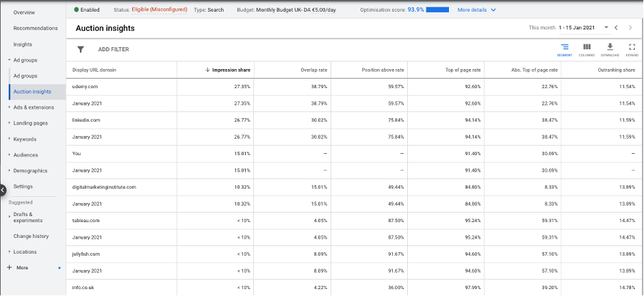This screenshot has width=644, height=296.
Task: Open Recommendations in the sidebar
Action: click(36, 28)
